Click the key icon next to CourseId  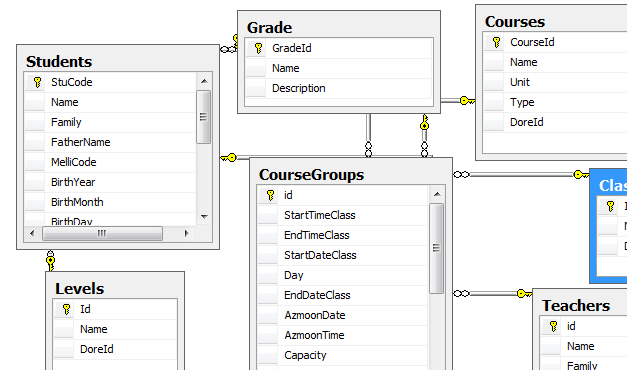click(496, 42)
